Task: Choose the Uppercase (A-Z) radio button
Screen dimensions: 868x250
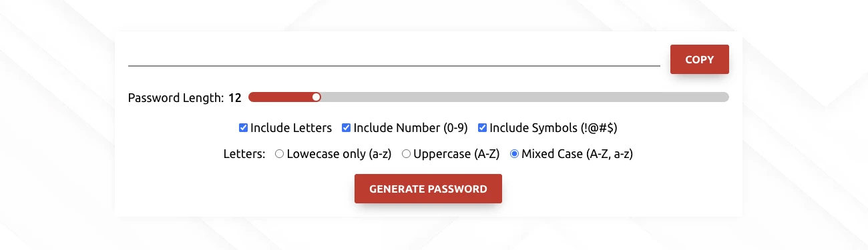Action: tap(406, 154)
